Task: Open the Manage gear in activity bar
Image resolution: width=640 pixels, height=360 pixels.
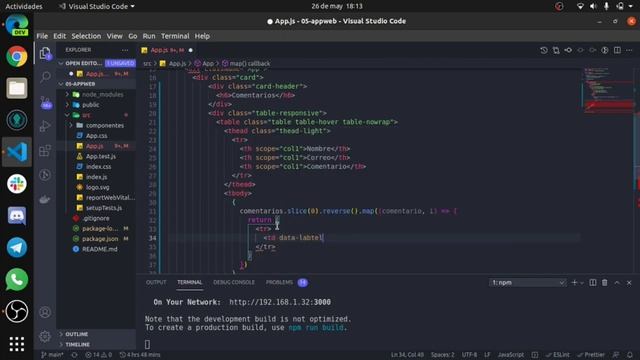Action: [45, 336]
